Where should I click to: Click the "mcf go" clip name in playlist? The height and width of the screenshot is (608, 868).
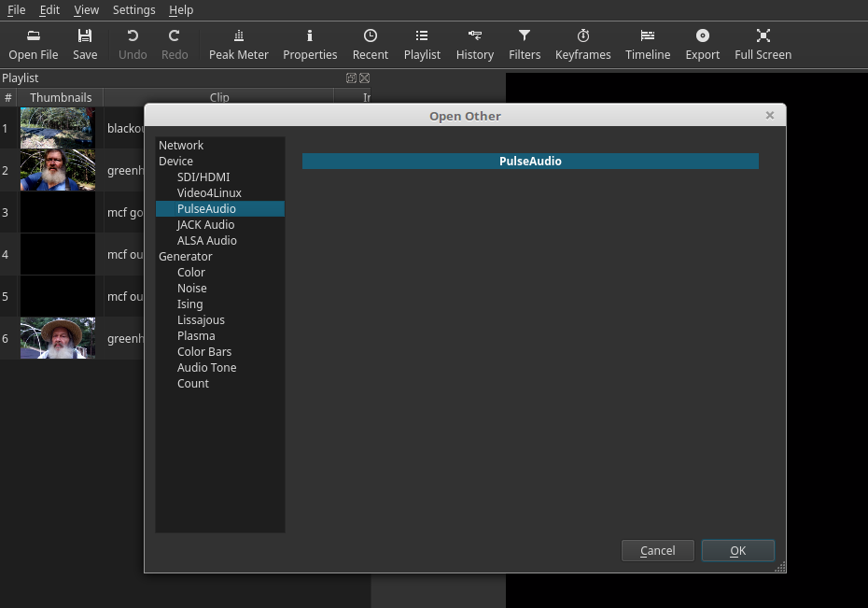tap(125, 213)
